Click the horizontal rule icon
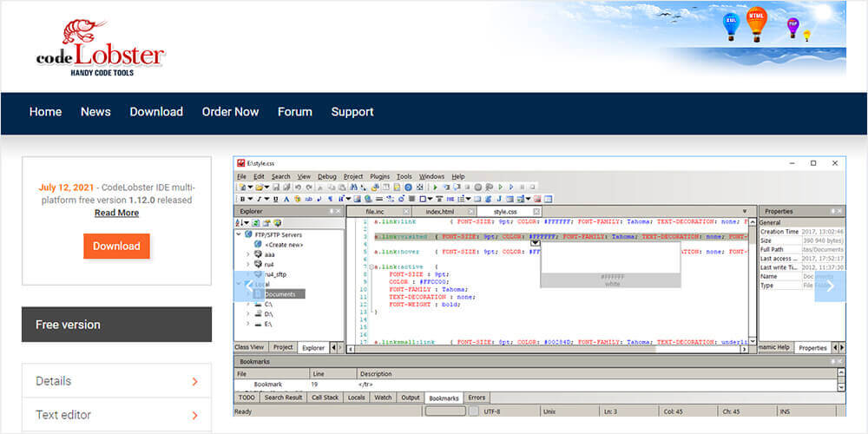Image resolution: width=868 pixels, height=434 pixels. pyautogui.click(x=379, y=199)
